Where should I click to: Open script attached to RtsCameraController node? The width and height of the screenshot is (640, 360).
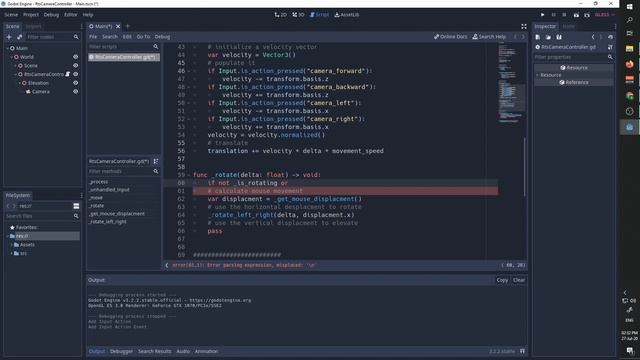click(68, 74)
